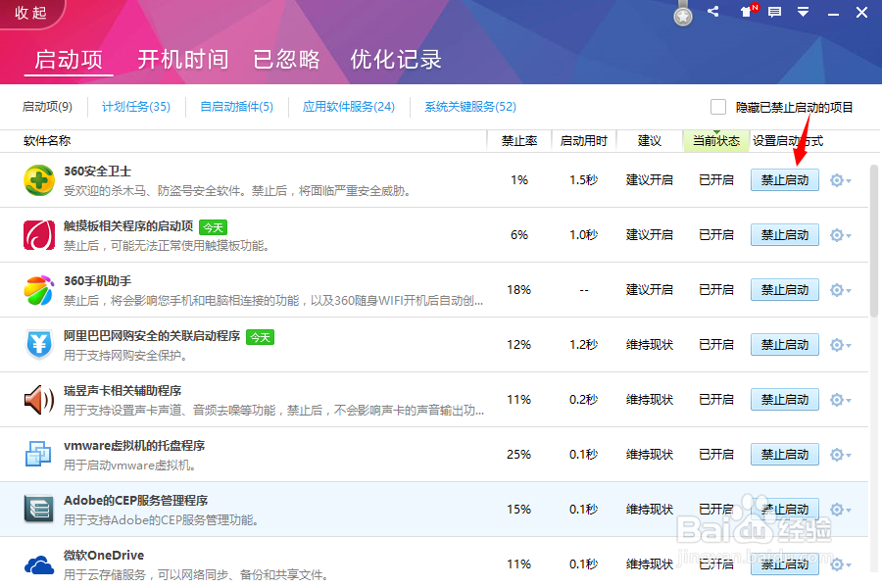Image resolution: width=882 pixels, height=588 pixels.
Task: Click the feedback speech bubble icon
Action: tap(776, 13)
